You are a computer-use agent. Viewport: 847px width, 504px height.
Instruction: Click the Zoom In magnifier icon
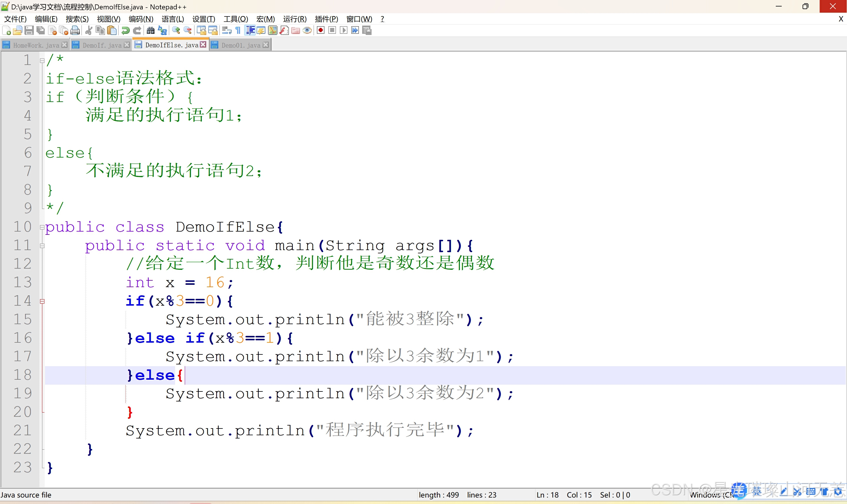click(x=176, y=31)
